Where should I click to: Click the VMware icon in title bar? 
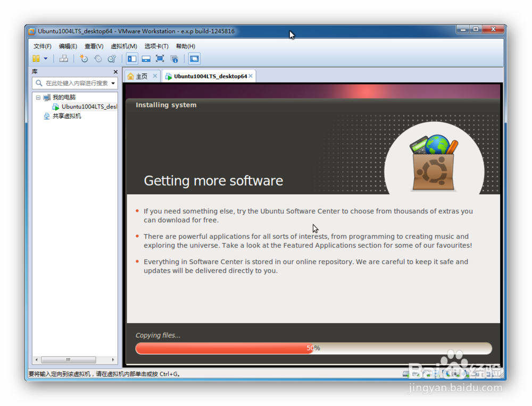[x=32, y=31]
